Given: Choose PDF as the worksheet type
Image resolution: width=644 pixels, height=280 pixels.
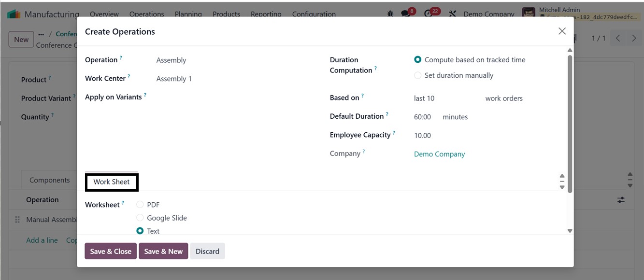Looking at the screenshot, I should point(140,205).
